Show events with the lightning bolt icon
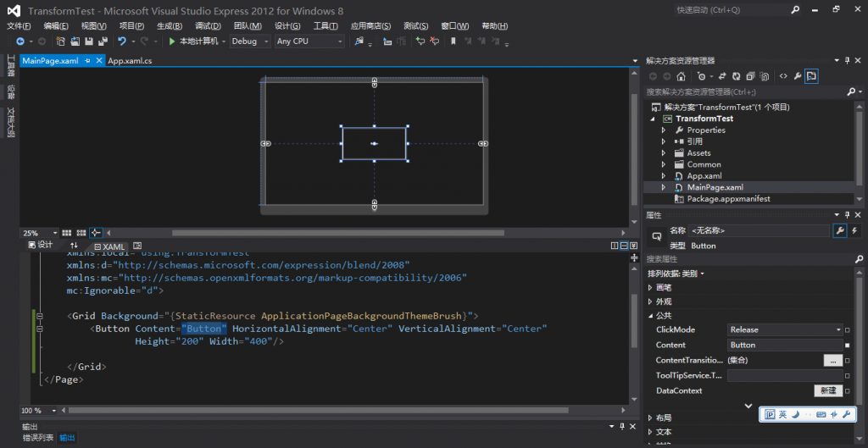The image size is (868, 448). (854, 230)
